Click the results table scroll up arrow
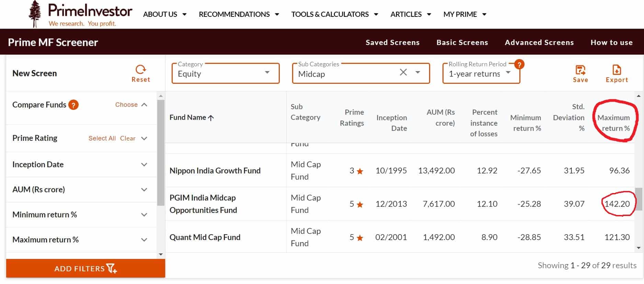The height and width of the screenshot is (284, 644). tap(639, 96)
